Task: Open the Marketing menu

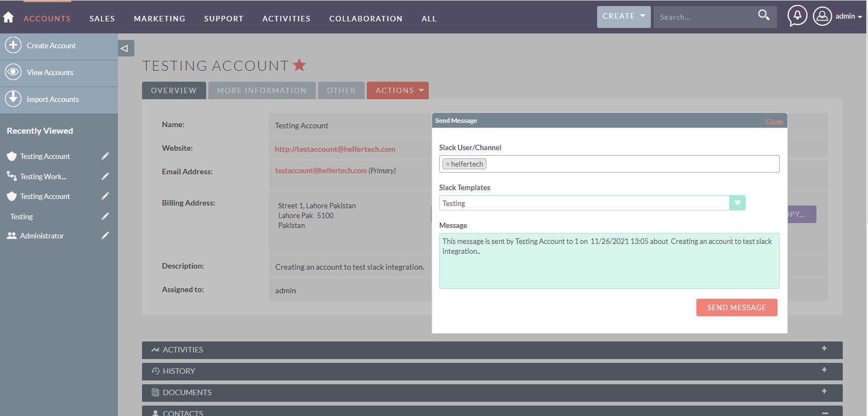Action: click(x=160, y=19)
